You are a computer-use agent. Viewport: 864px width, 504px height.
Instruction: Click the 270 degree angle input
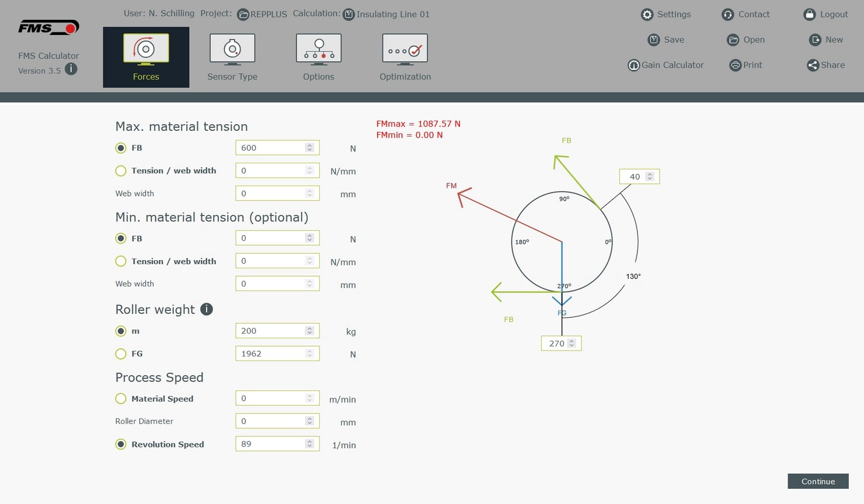562,344
